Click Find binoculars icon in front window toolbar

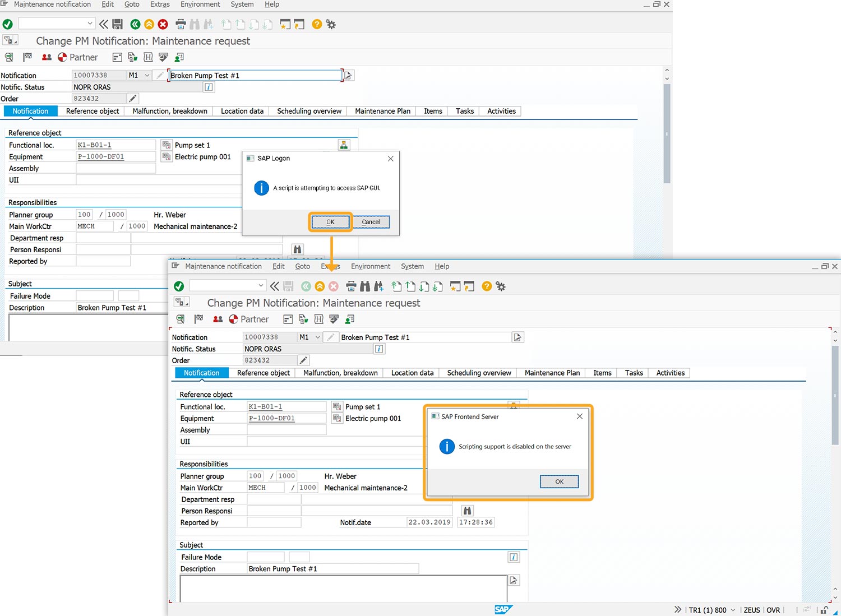point(365,286)
